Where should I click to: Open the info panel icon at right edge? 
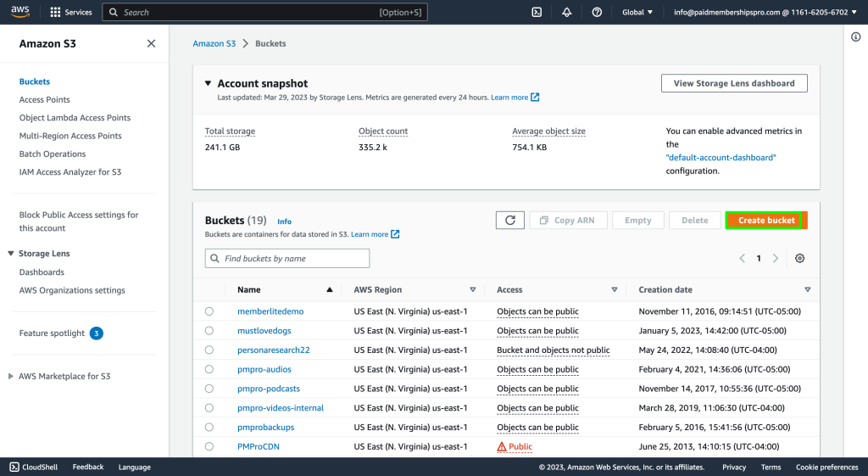[x=856, y=37]
